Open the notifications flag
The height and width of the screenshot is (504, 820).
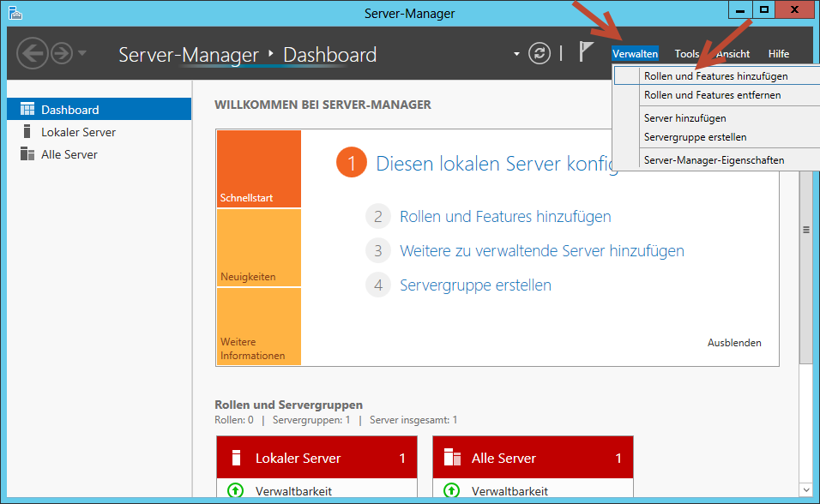[586, 51]
